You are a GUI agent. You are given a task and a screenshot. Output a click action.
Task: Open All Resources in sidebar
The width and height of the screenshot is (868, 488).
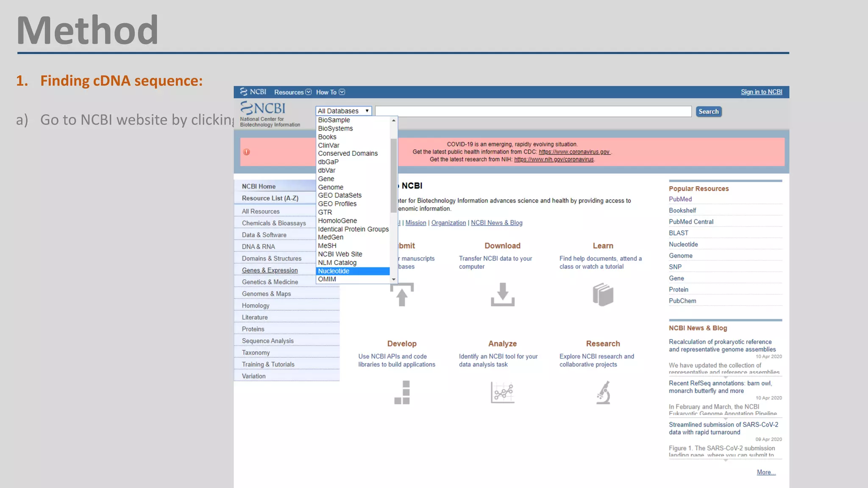(x=275, y=211)
